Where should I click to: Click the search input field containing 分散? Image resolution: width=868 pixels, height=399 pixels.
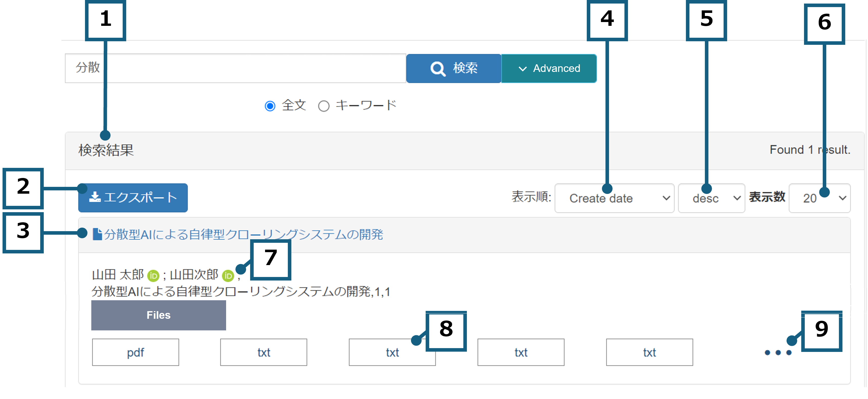pos(236,68)
